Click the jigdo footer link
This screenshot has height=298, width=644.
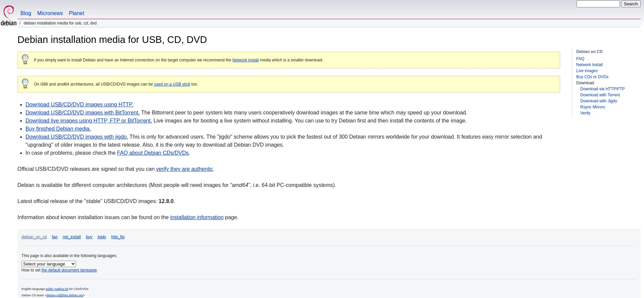102,237
